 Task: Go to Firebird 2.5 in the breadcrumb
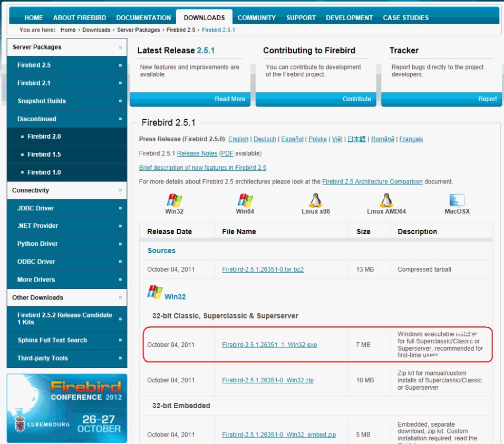(181, 30)
